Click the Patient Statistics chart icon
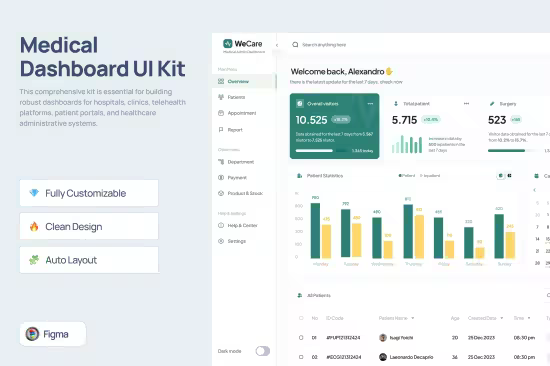 pos(299,175)
